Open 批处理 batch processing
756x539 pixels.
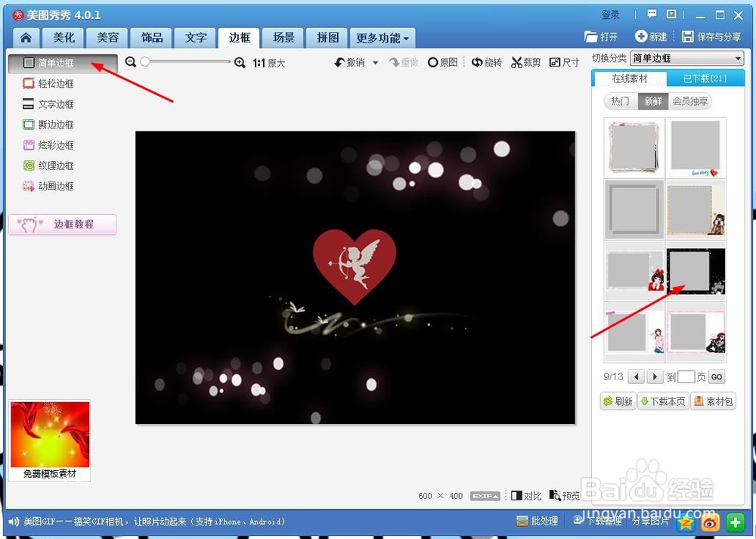coord(537,521)
